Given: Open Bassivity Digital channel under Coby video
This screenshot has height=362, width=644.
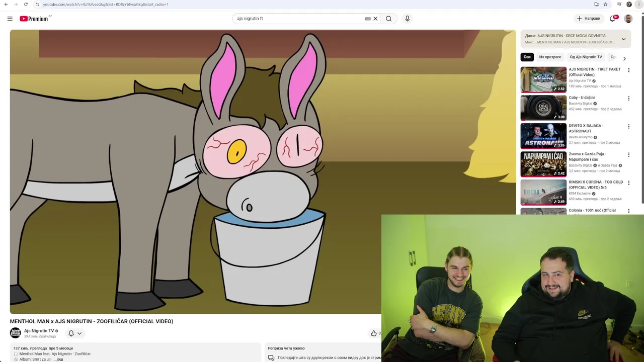Looking at the screenshot, I should (581, 104).
